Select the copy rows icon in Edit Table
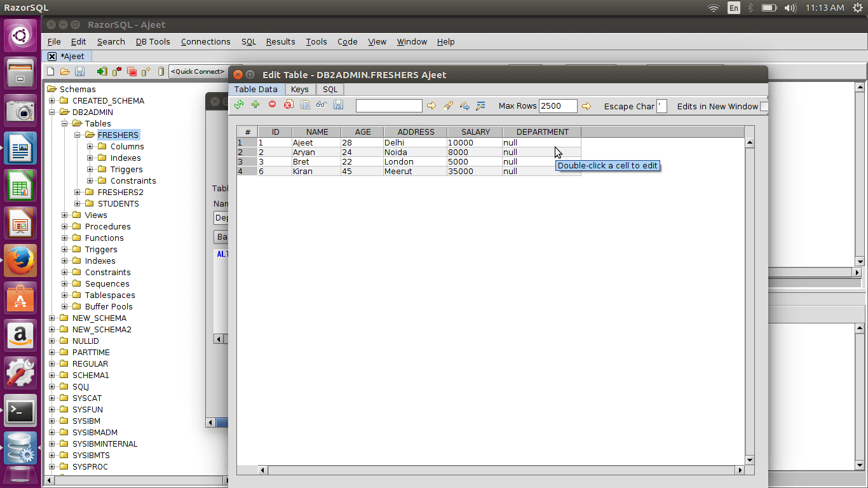Image resolution: width=868 pixels, height=488 pixels. point(305,106)
